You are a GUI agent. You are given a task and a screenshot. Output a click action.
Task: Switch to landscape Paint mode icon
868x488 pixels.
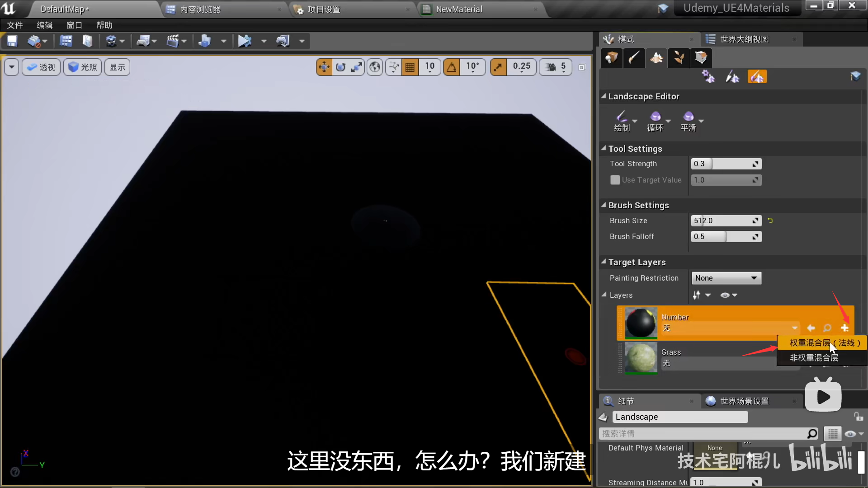757,77
